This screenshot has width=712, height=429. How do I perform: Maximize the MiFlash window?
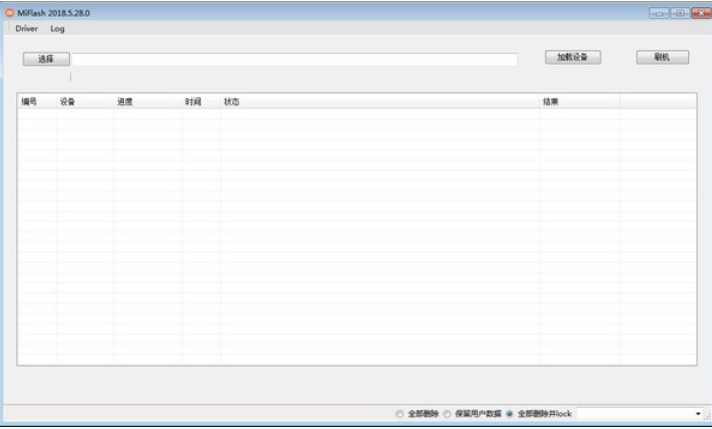point(680,13)
